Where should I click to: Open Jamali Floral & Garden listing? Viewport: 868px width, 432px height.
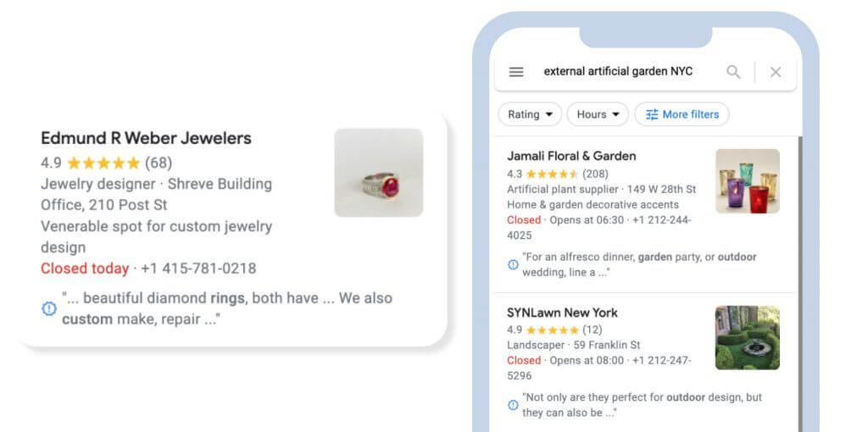[571, 156]
